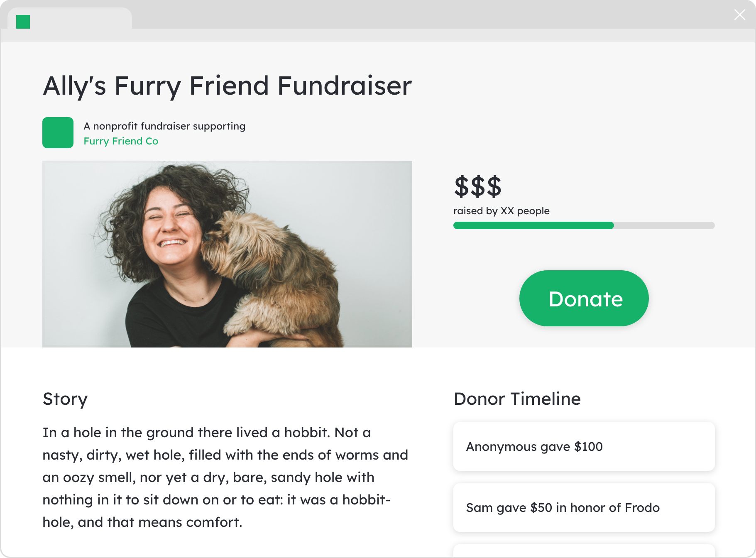Screen dimensions: 756x558
Task: Click 'A nonprofit fundraiser supporting' caption
Action: tap(164, 126)
